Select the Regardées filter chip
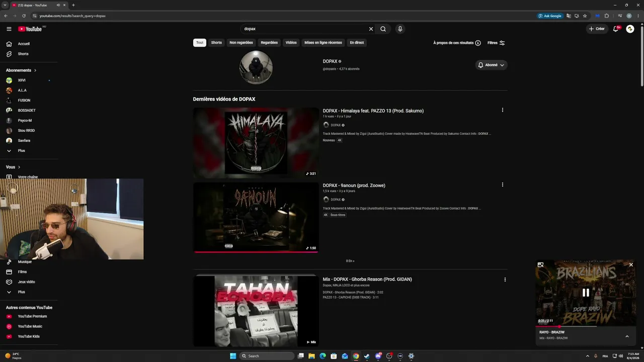Image resolution: width=644 pixels, height=362 pixels. 269,43
